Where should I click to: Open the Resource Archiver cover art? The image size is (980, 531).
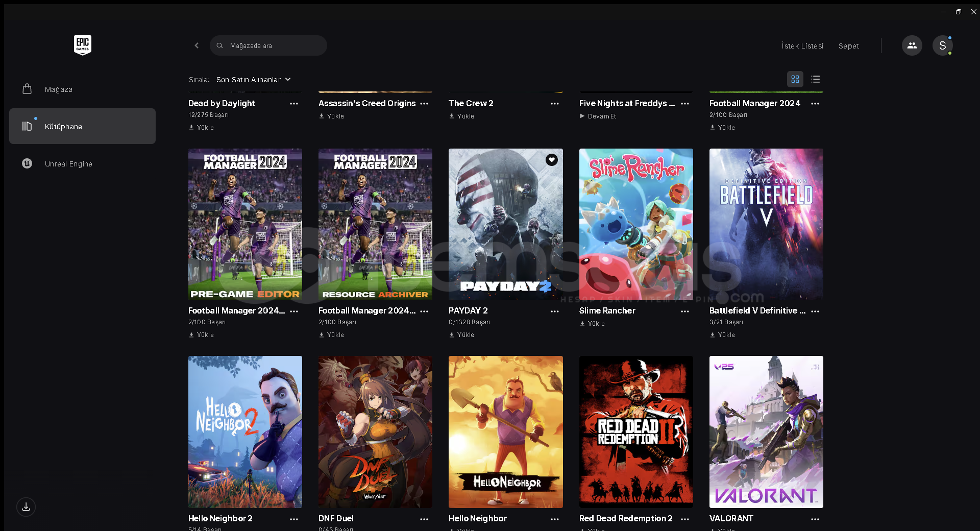[x=375, y=224]
